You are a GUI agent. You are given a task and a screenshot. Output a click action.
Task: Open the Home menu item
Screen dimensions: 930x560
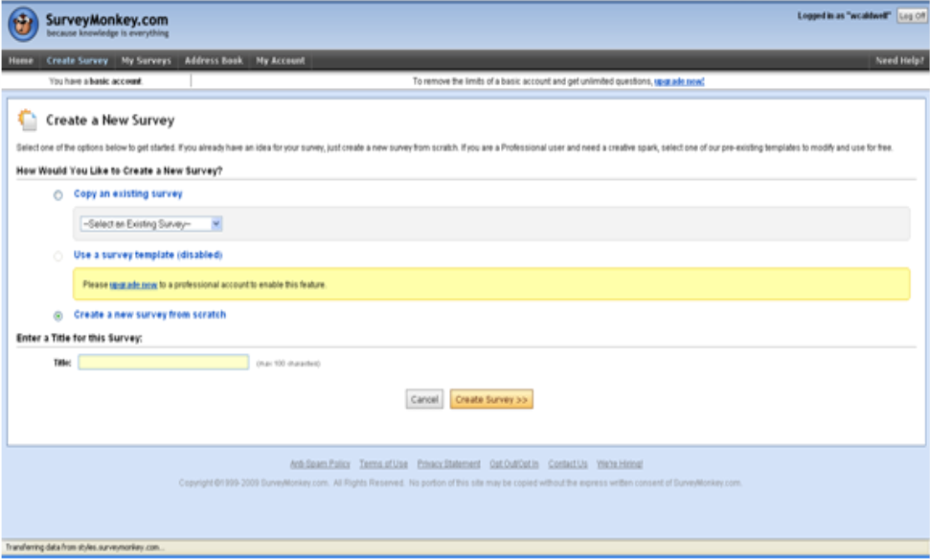click(21, 60)
